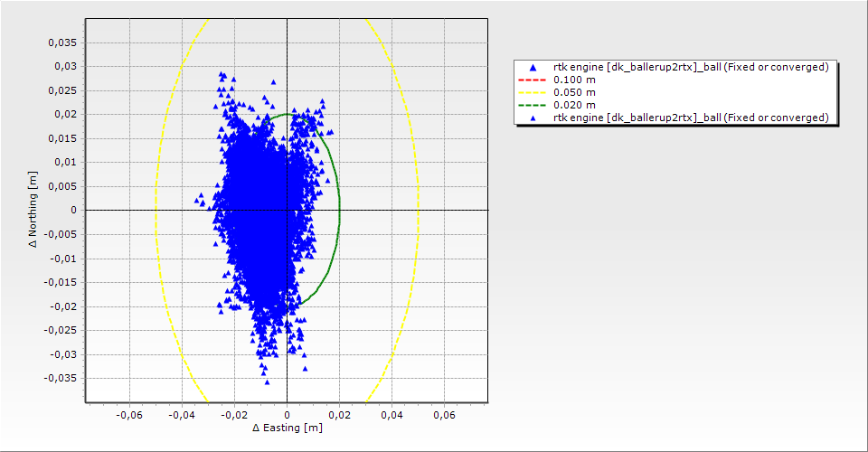Click the '0,06' Easting axis tick label
The height and width of the screenshot is (452, 868).
(445, 415)
